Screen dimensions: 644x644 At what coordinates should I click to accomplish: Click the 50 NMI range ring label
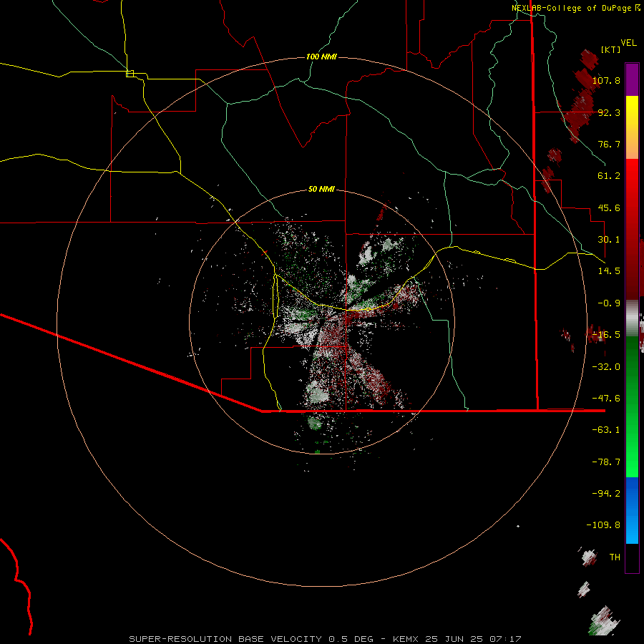coord(321,190)
